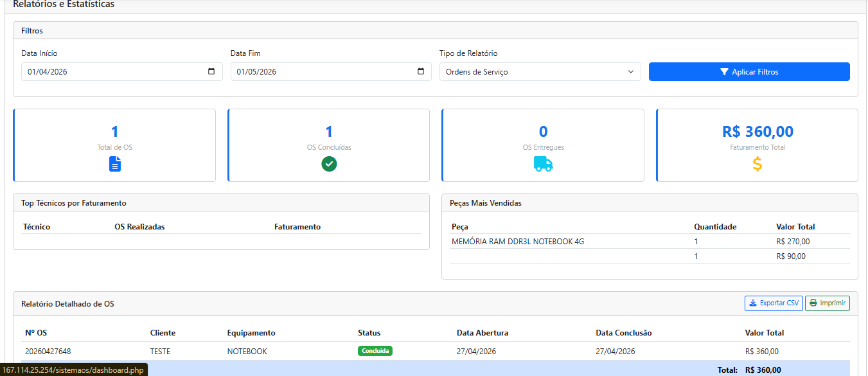The width and height of the screenshot is (868, 376).
Task: Click the green checkmark icon under OS Concluídas
Action: [x=329, y=164]
